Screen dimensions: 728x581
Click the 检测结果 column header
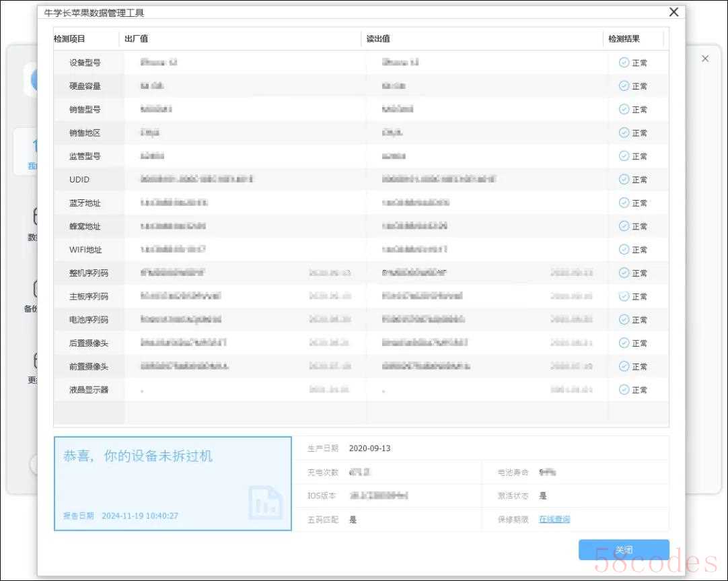click(624, 39)
